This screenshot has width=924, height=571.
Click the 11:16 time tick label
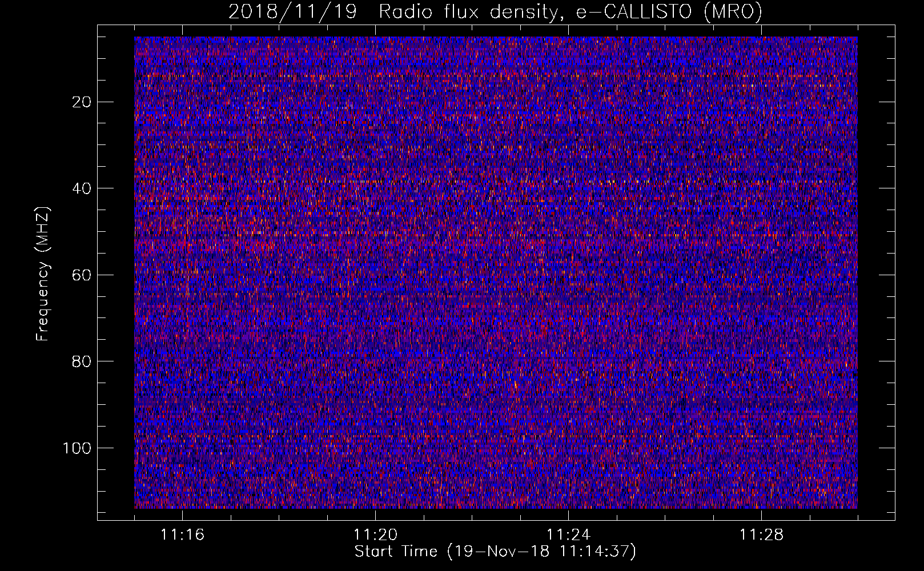[182, 535]
